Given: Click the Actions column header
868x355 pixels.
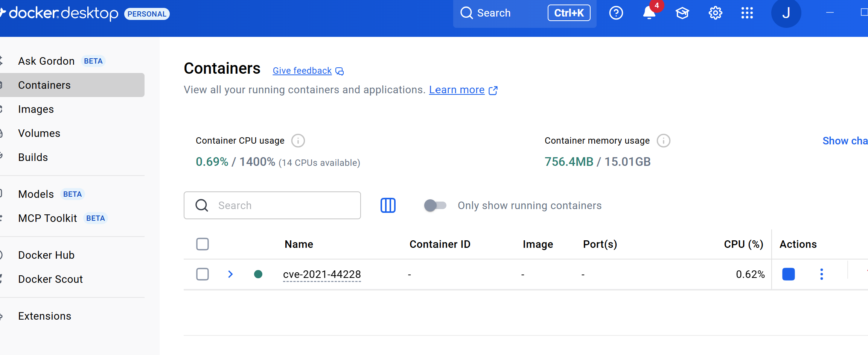Looking at the screenshot, I should click(798, 244).
